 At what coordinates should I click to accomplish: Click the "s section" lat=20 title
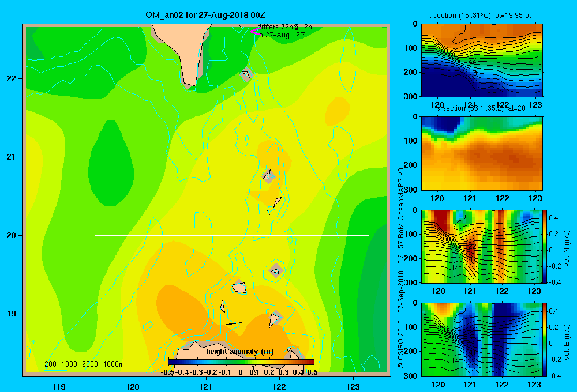click(x=481, y=108)
